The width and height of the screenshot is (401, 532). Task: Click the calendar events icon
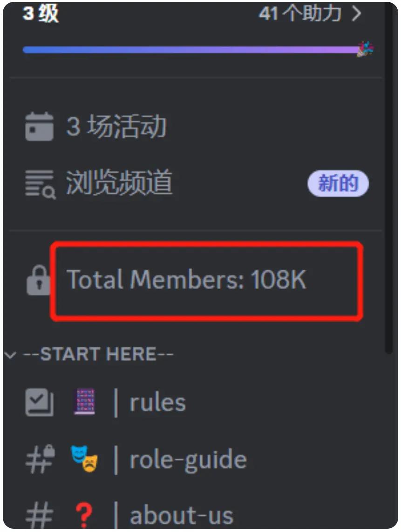coord(39,126)
